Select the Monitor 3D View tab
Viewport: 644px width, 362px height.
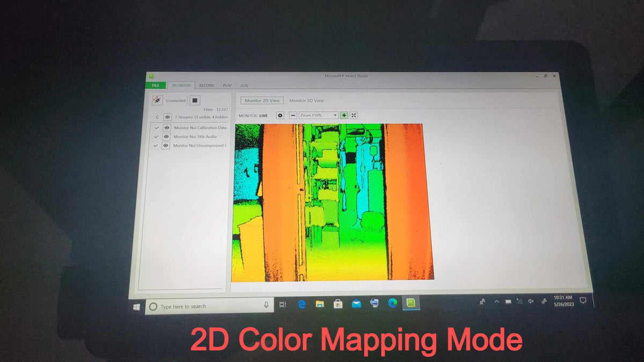(x=306, y=100)
